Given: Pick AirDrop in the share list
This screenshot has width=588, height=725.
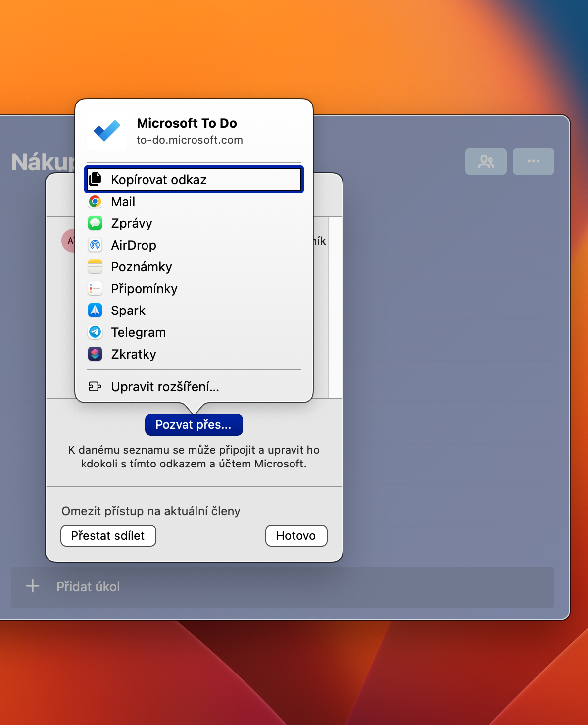Looking at the screenshot, I should 194,245.
